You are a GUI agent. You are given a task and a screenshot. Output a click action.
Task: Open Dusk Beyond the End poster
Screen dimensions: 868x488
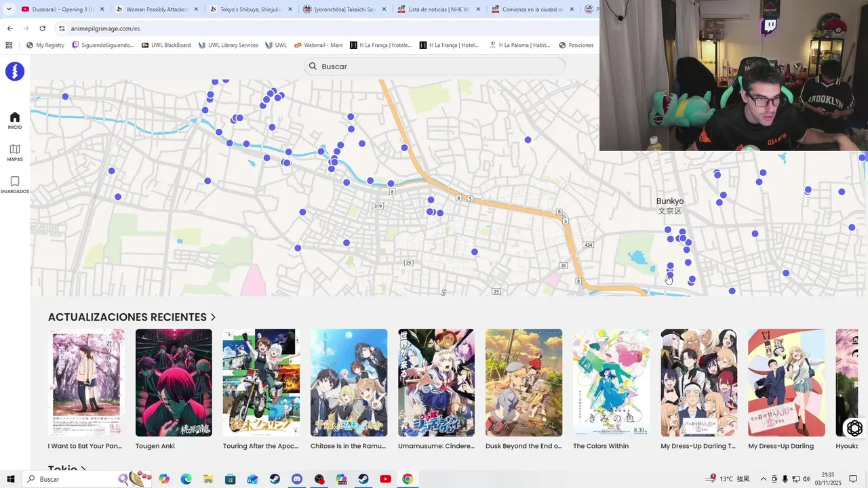524,383
